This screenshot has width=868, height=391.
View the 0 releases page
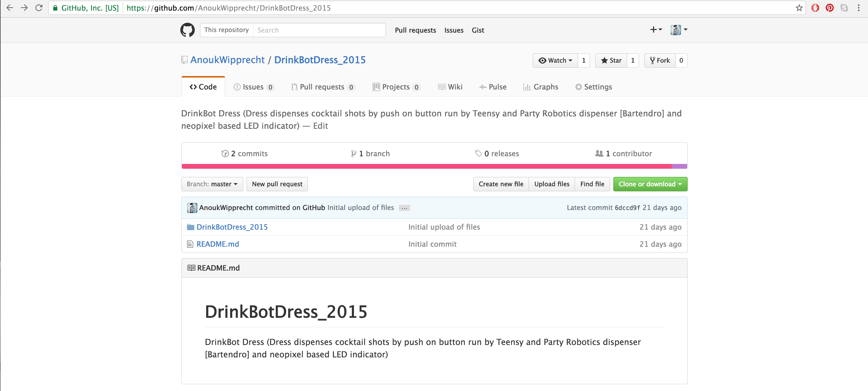tap(497, 154)
